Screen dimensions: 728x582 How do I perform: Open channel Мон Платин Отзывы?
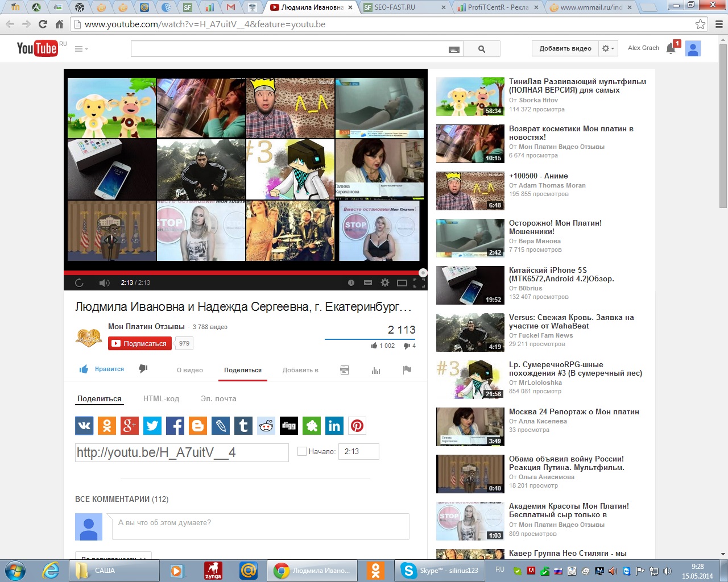[147, 326]
